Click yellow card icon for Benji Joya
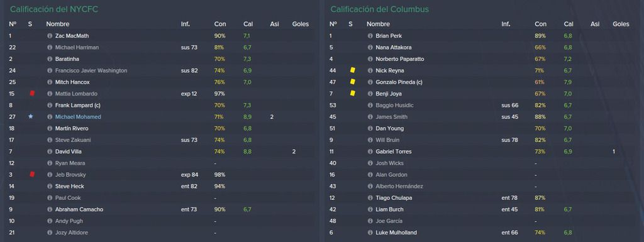The height and width of the screenshot is (242, 644). click(x=352, y=94)
